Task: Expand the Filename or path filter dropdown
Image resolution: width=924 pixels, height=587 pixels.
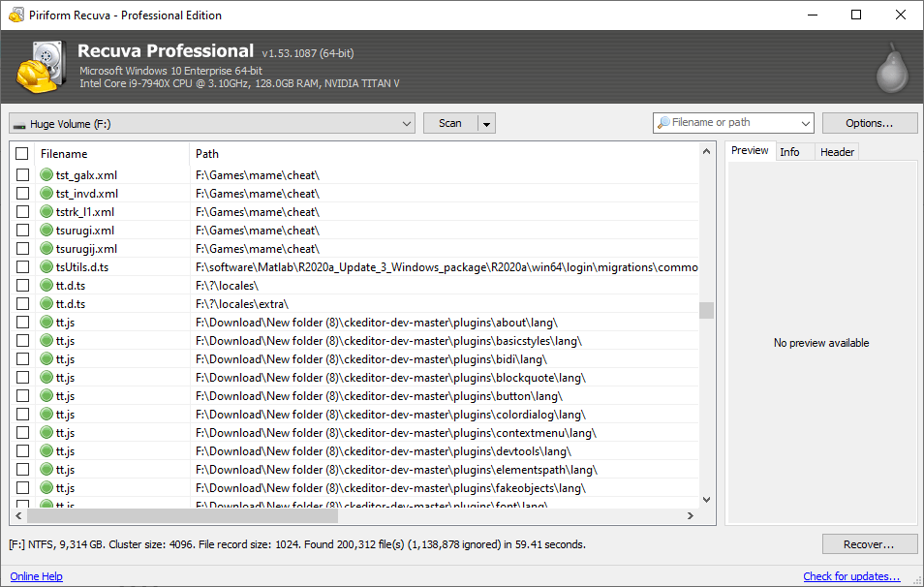Action: click(805, 123)
